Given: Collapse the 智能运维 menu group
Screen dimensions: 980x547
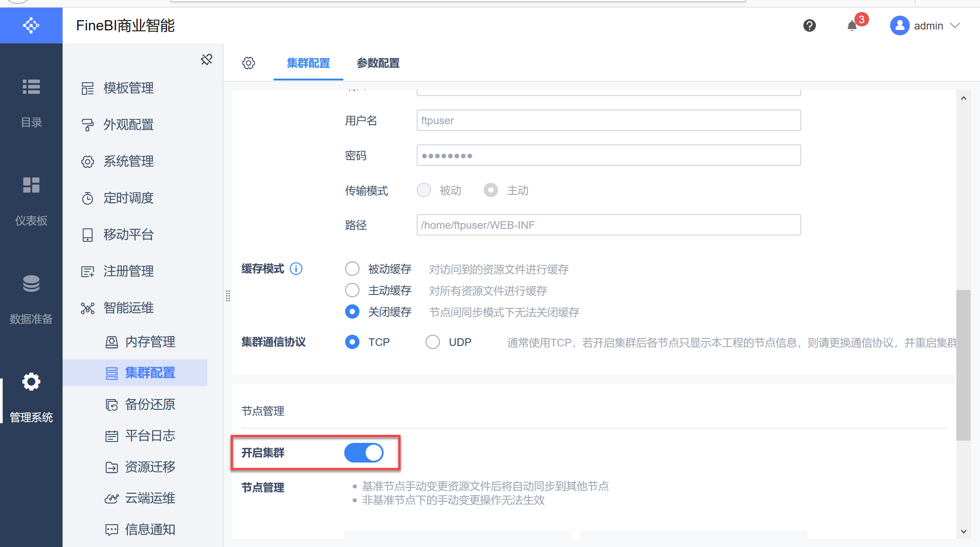Looking at the screenshot, I should (x=129, y=308).
